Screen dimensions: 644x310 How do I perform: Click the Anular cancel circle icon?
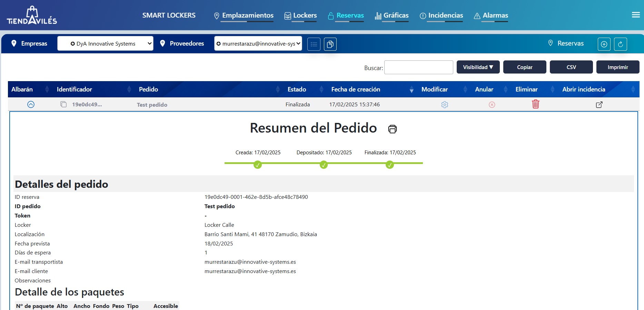[492, 105]
